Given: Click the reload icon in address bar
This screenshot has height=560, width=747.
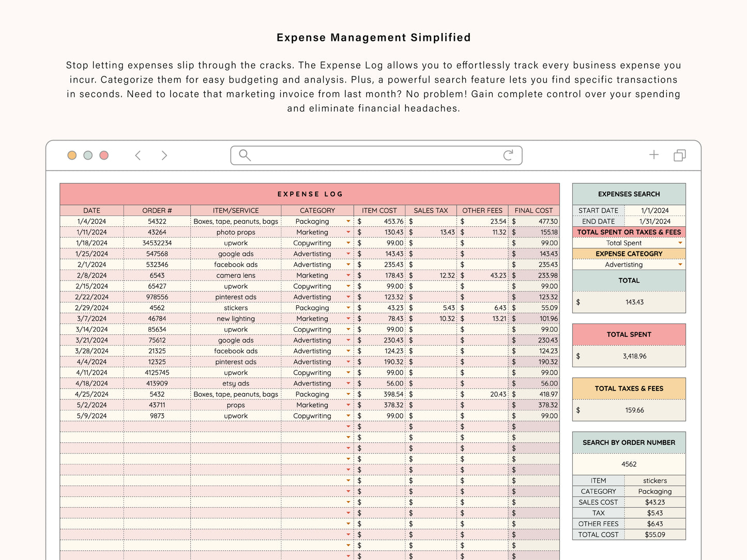Looking at the screenshot, I should click(508, 155).
